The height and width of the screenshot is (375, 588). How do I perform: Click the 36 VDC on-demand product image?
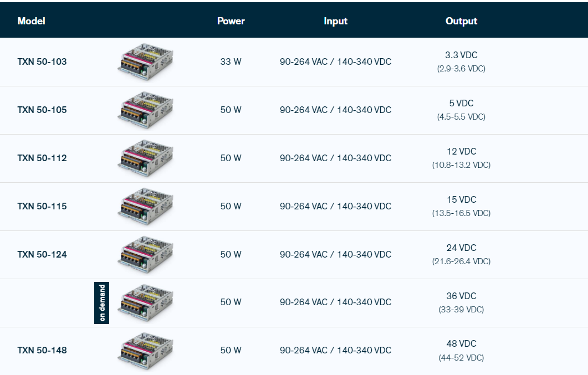click(145, 302)
